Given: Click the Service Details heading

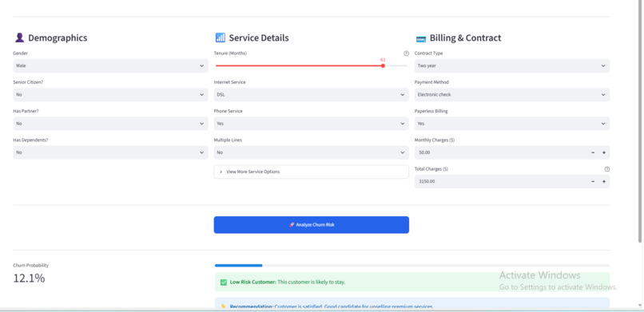Looking at the screenshot, I should 259,38.
